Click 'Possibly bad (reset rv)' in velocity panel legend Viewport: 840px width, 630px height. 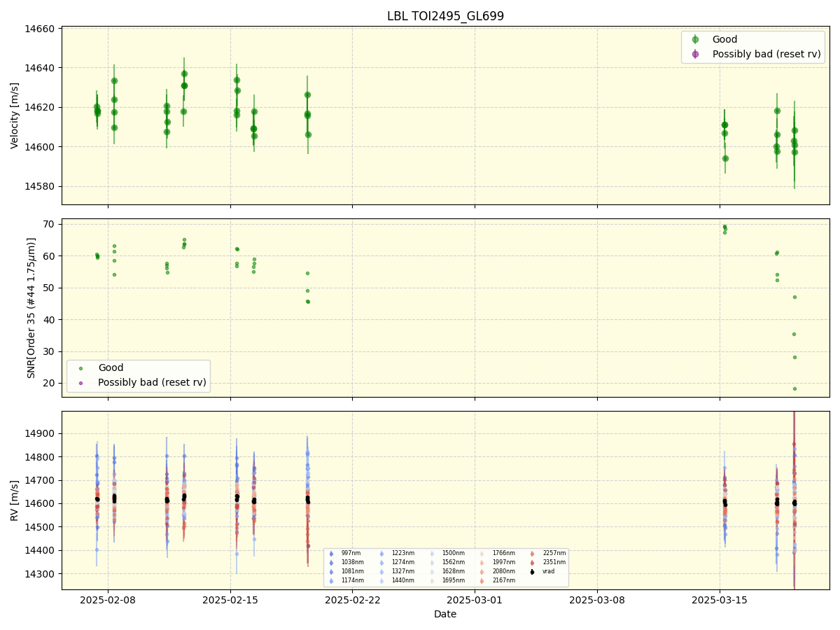pyautogui.click(x=766, y=54)
